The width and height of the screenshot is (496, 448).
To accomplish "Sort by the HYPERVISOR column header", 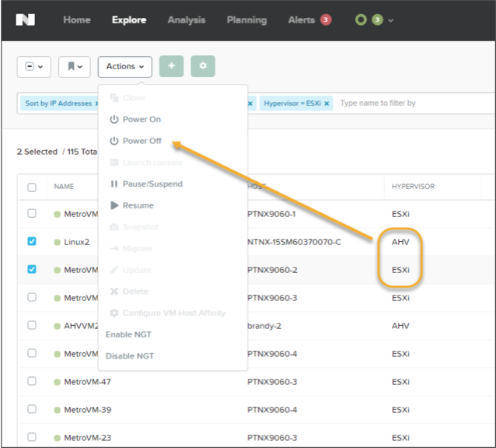I will (413, 187).
